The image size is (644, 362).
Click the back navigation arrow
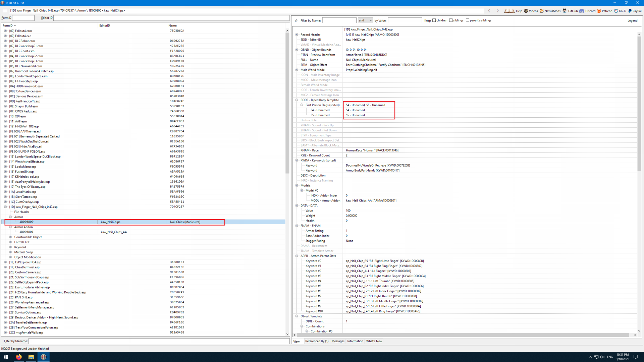[489, 11]
